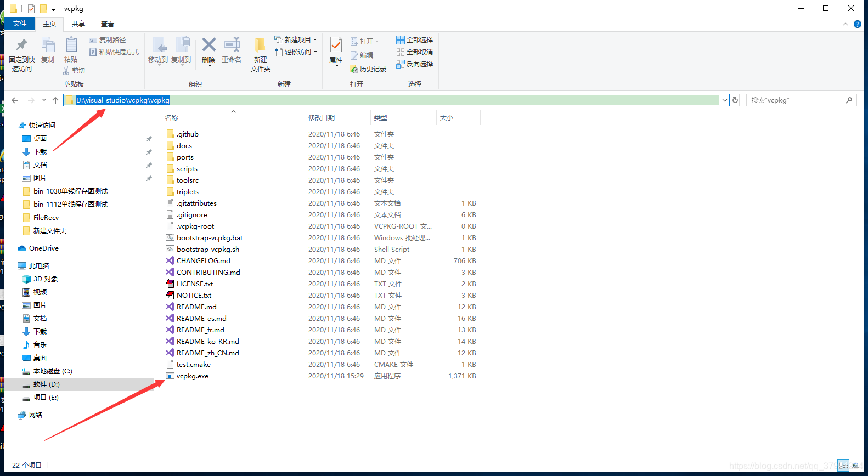
Task: Expand the Properties dropdown arrow
Action: 336,66
